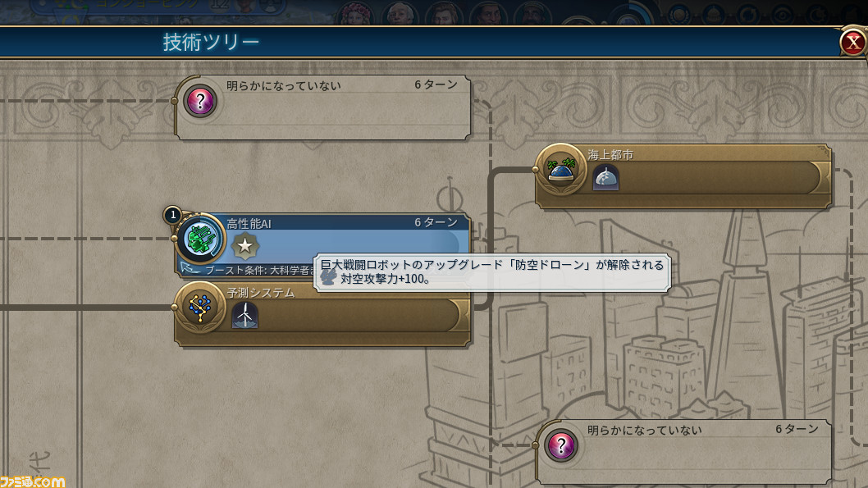Click the star unlock icon in 高性能AI
The image size is (868, 488).
click(244, 246)
